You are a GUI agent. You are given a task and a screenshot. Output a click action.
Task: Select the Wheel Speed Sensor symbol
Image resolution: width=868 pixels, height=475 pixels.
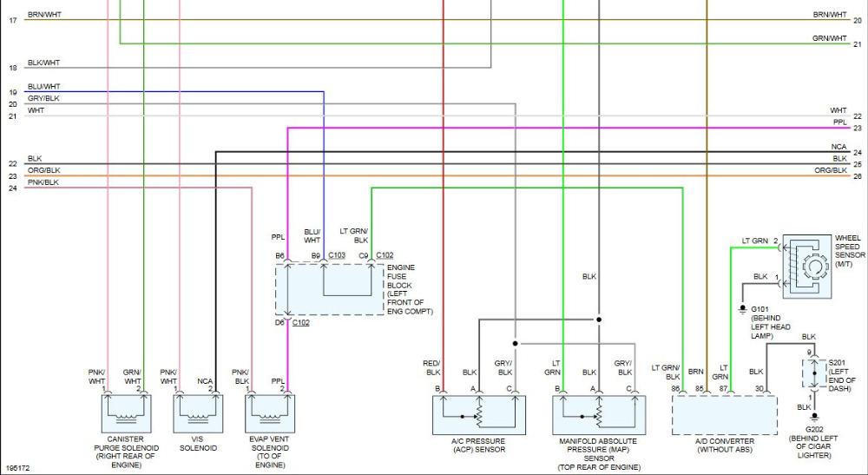[807, 267]
